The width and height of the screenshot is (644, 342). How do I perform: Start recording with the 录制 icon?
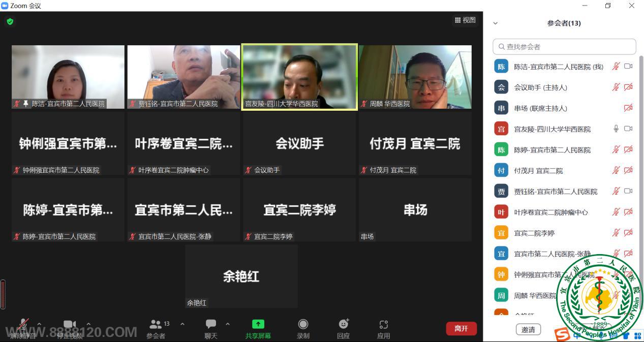pyautogui.click(x=303, y=324)
